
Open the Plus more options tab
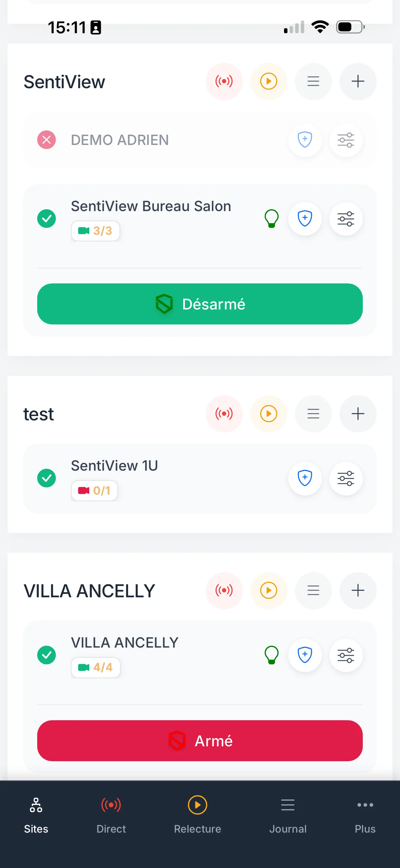pos(365,815)
